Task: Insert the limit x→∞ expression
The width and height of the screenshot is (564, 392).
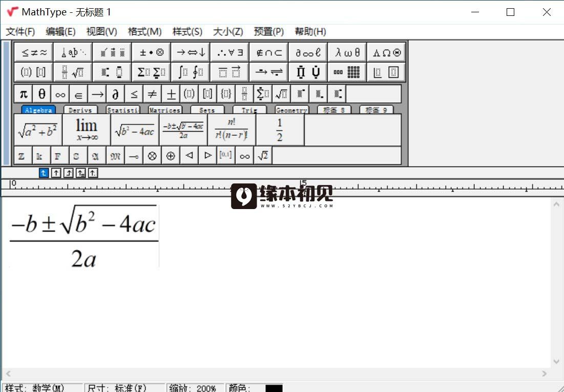Action: (87, 130)
